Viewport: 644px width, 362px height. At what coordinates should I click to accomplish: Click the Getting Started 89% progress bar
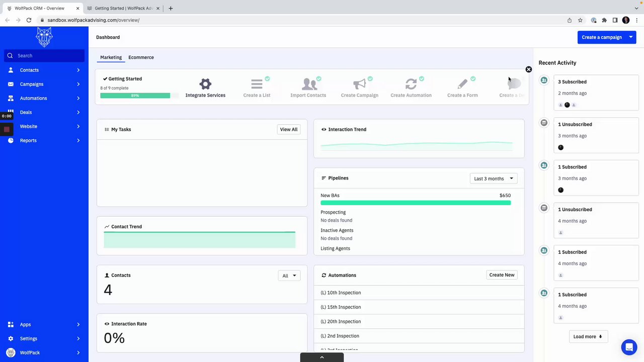[x=135, y=96]
